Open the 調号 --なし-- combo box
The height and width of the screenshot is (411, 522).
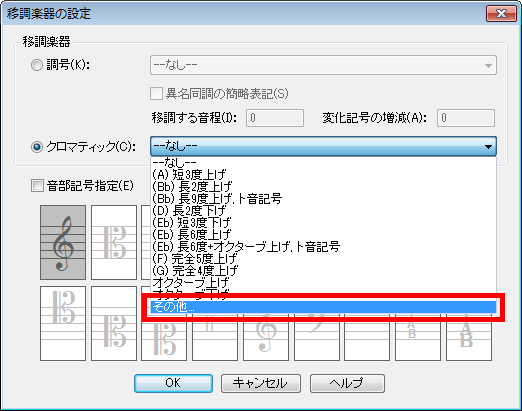click(323, 65)
